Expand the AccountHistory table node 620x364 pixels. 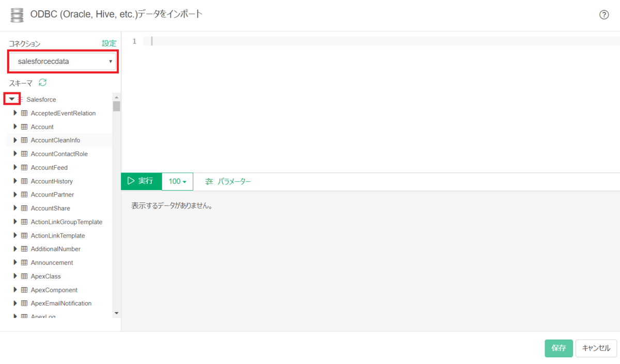[x=16, y=181]
